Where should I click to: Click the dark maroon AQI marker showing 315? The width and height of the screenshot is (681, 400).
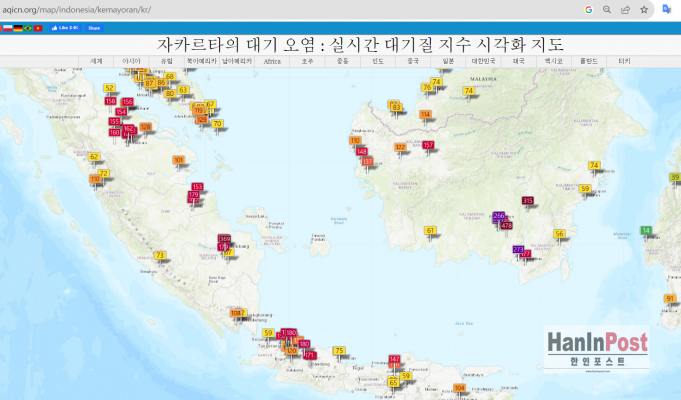coord(528,201)
